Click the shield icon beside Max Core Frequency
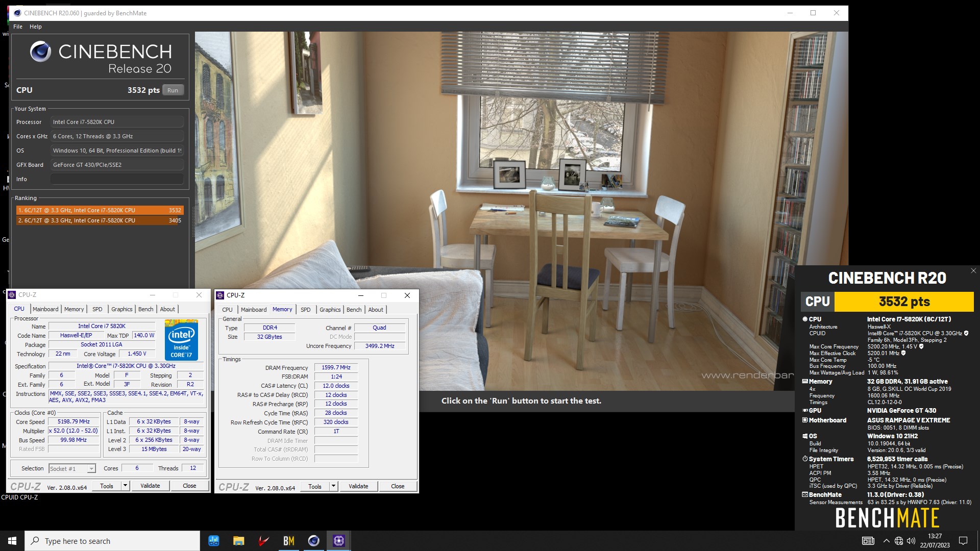This screenshot has height=551, width=980. point(921,346)
